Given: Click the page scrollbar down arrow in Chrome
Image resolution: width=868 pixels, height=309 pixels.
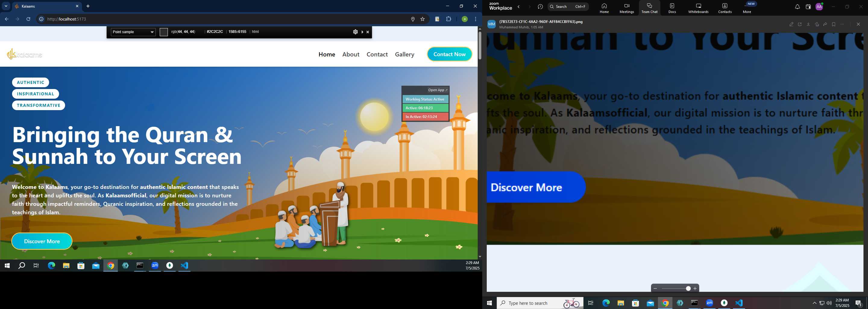Looking at the screenshot, I should 480,257.
